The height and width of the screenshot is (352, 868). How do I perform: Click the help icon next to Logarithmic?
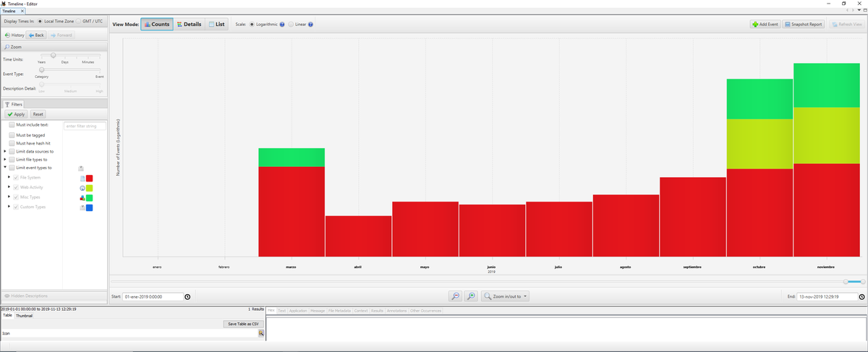point(282,25)
